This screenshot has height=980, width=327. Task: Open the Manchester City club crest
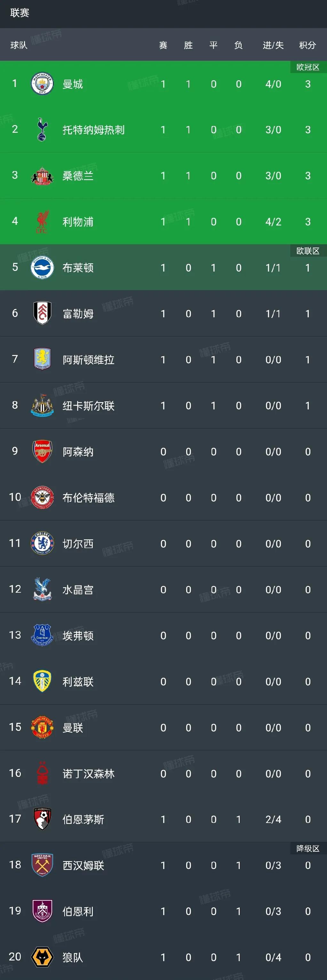click(x=42, y=84)
